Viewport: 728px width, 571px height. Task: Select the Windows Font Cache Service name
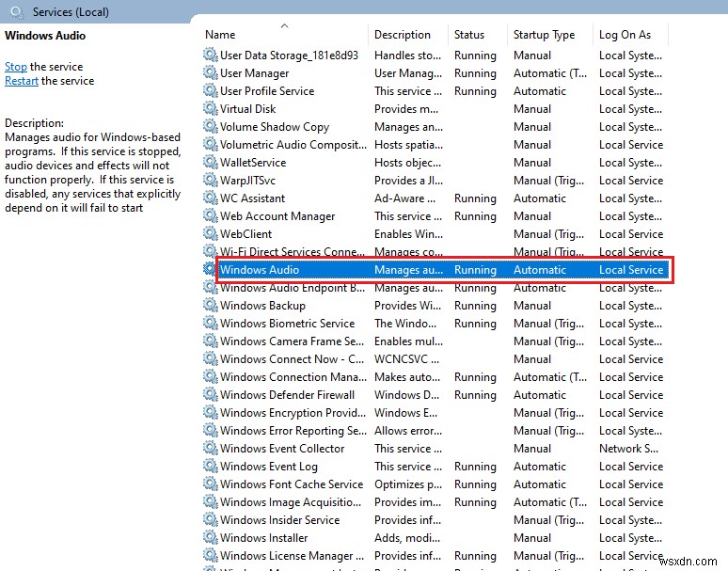point(292,484)
